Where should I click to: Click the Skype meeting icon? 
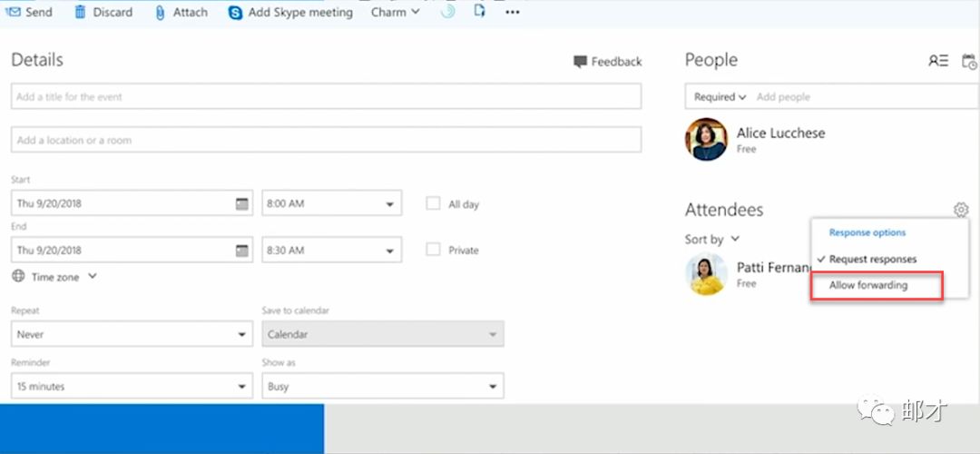pos(235,13)
